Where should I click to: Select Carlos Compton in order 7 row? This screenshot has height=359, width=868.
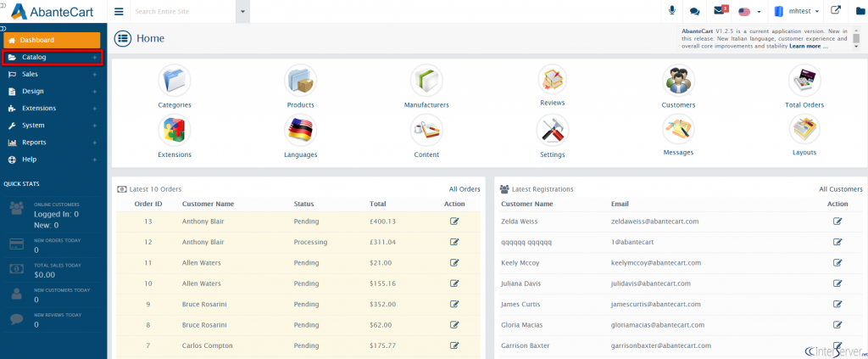207,345
